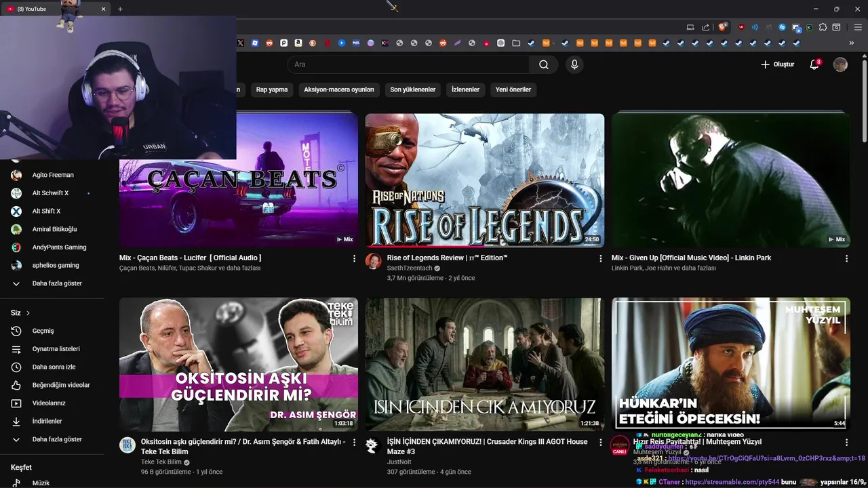Screen dimensions: 868x488
Task: Open the bookmarks folder icon
Action: click(x=516, y=43)
